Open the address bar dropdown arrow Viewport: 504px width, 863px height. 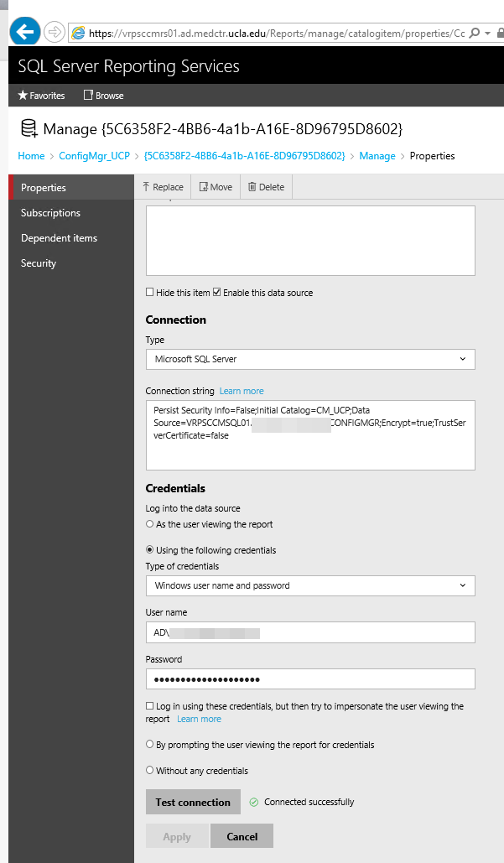click(487, 34)
